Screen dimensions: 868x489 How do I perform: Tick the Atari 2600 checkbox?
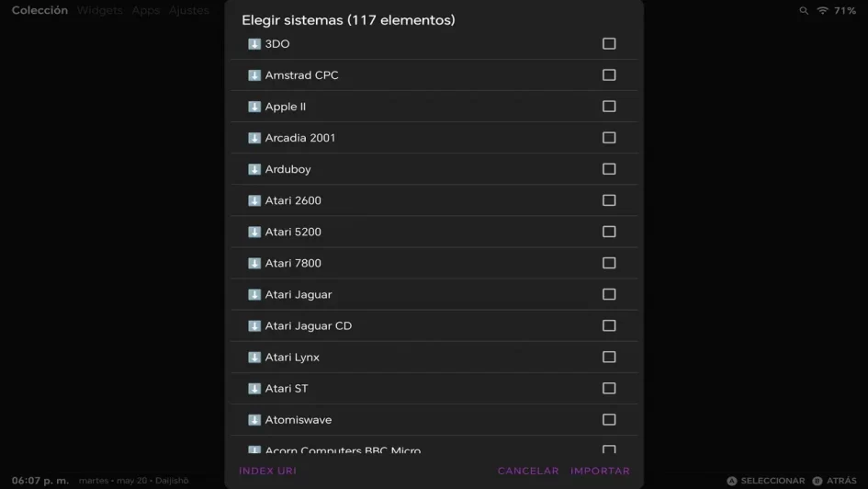(x=609, y=200)
